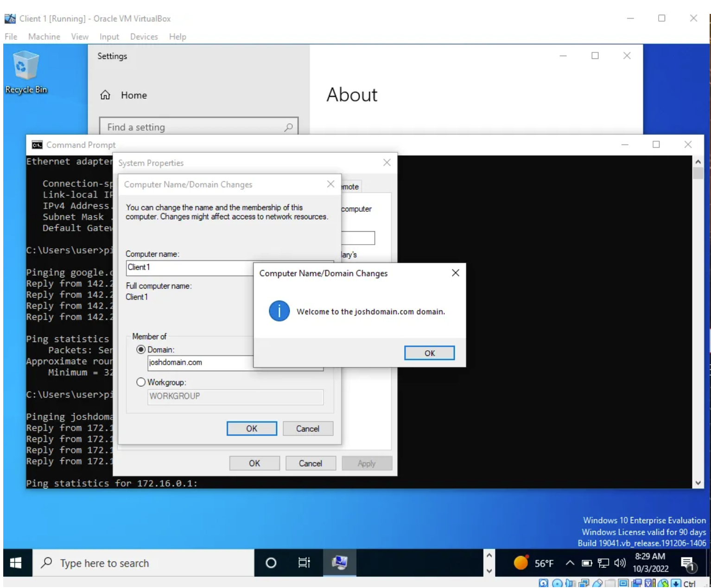This screenshot has width=711, height=588.
Task: Click the Ctrl host key label
Action: pos(689,584)
